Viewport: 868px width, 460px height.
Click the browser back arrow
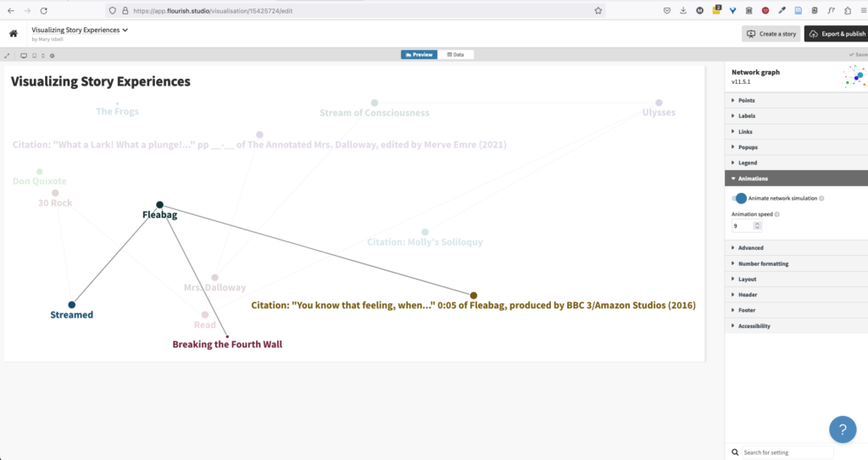point(11,10)
